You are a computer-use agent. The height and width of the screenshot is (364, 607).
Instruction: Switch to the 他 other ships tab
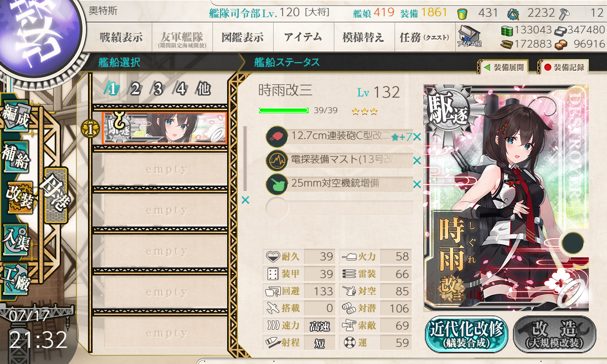pos(203,89)
